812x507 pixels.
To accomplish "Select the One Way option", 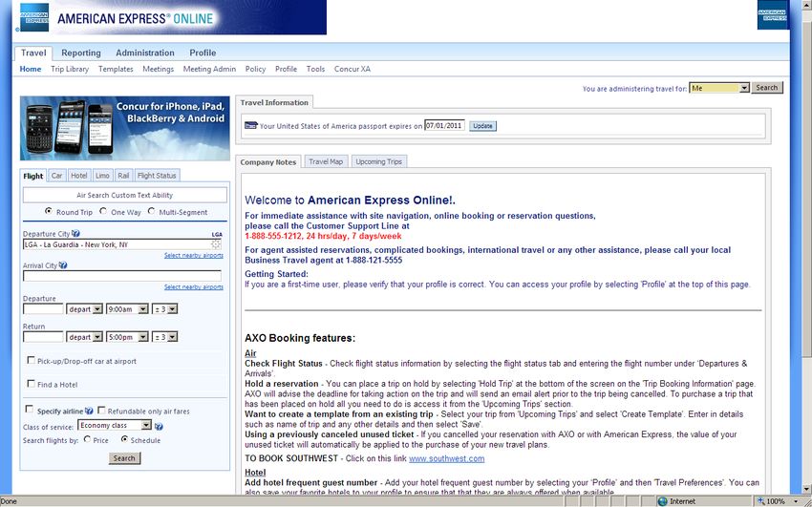I will (x=103, y=211).
